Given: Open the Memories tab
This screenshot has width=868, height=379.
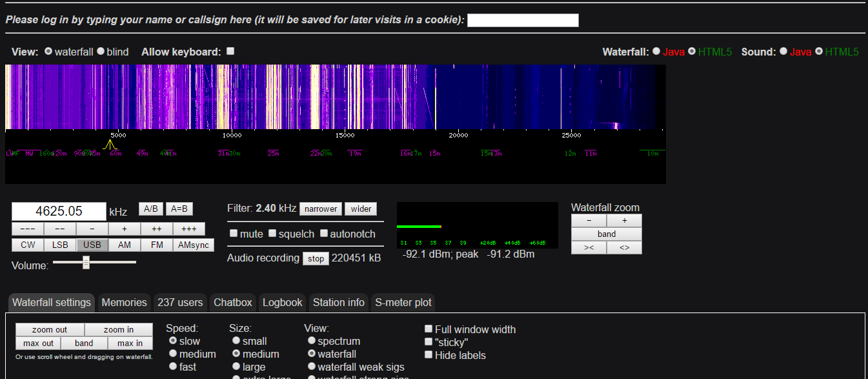Looking at the screenshot, I should 125,302.
